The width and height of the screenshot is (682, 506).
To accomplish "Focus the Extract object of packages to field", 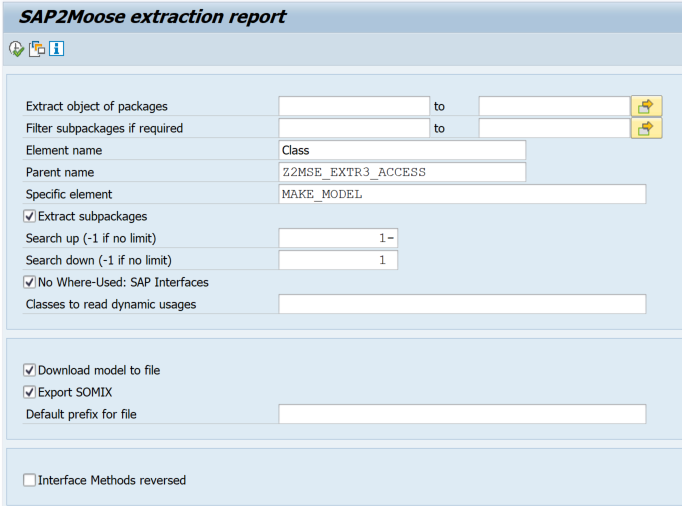I will 555,106.
